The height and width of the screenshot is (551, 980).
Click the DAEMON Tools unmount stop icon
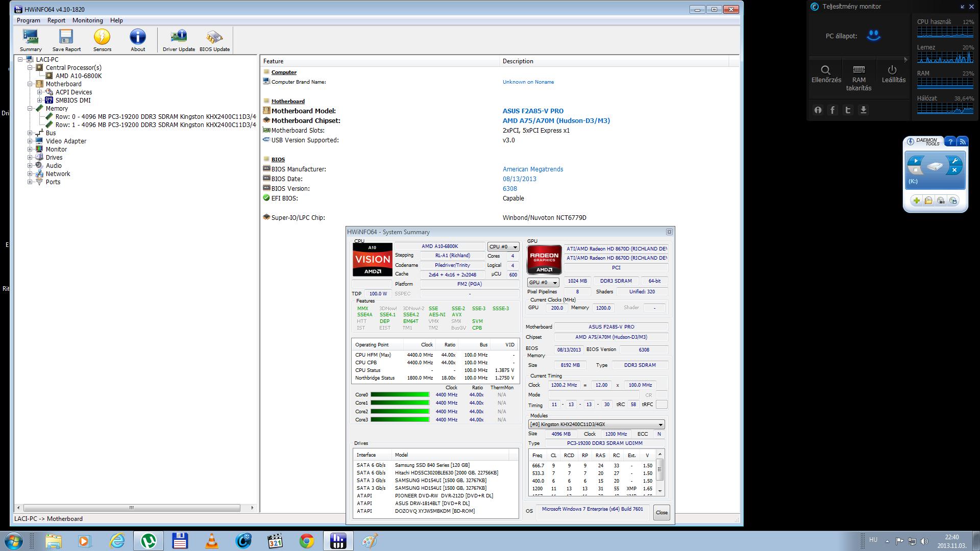pos(916,170)
